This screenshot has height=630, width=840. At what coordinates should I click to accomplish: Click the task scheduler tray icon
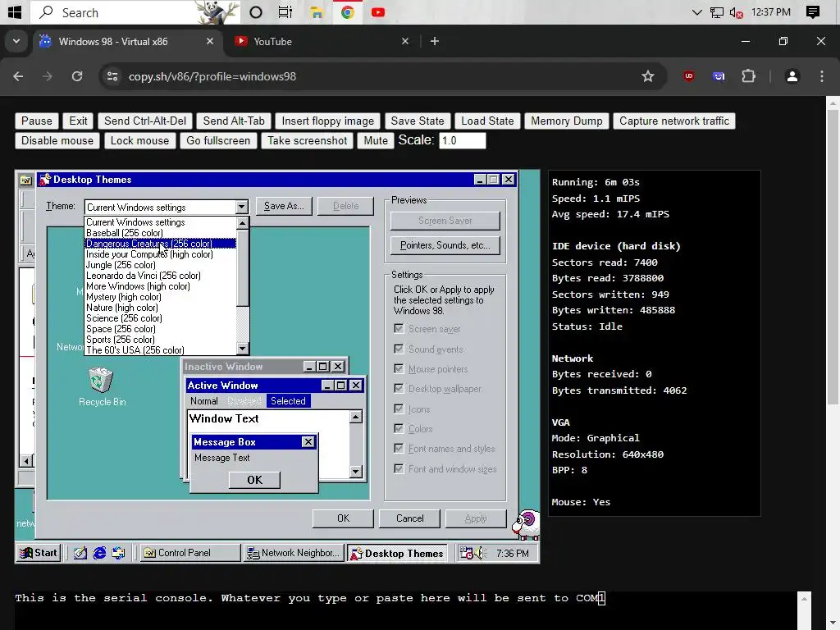pyautogui.click(x=467, y=553)
